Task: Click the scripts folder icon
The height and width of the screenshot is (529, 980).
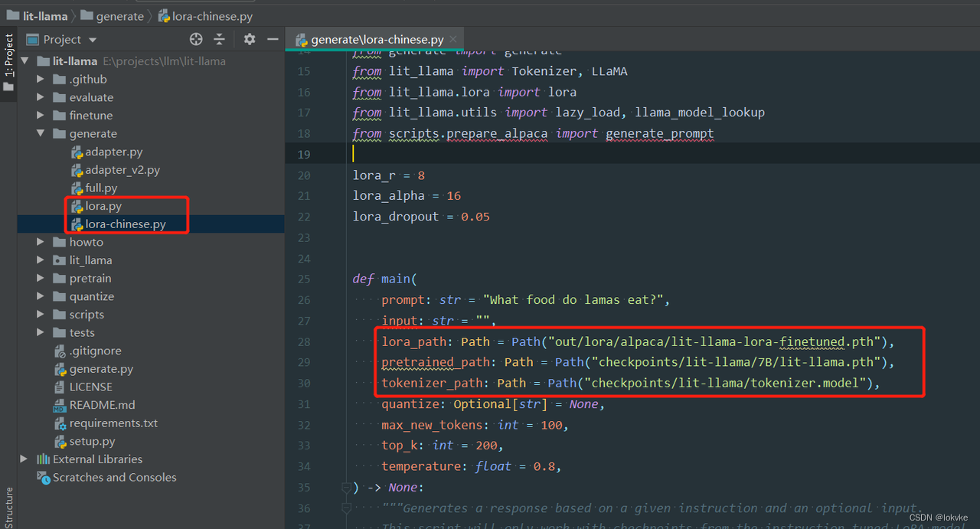Action: coord(59,315)
